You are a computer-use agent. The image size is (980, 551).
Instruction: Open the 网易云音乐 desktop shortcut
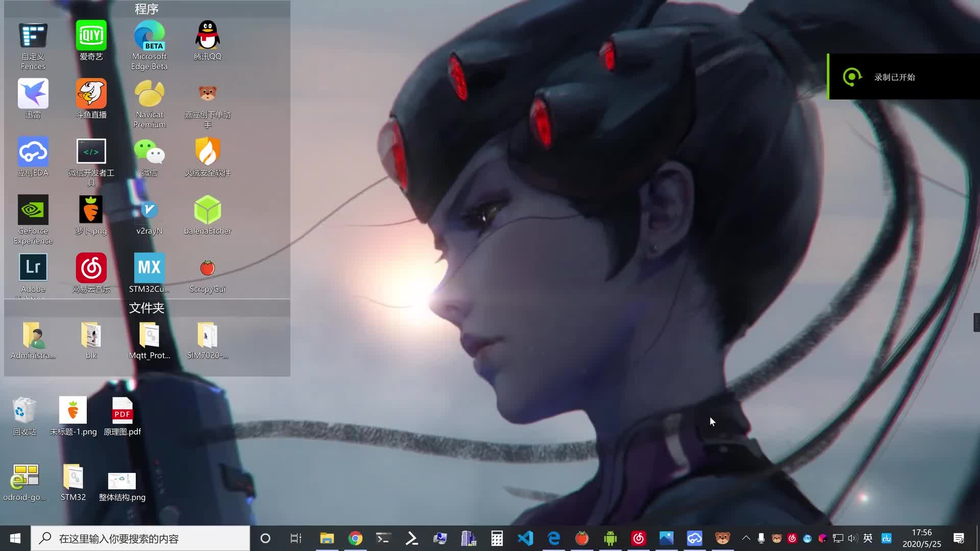[91, 273]
